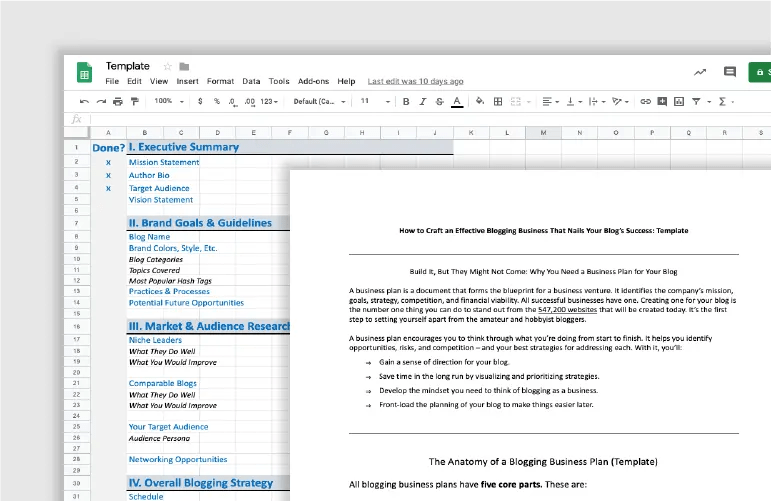
Task: Insert a comment from the toolbar
Action: (x=662, y=101)
